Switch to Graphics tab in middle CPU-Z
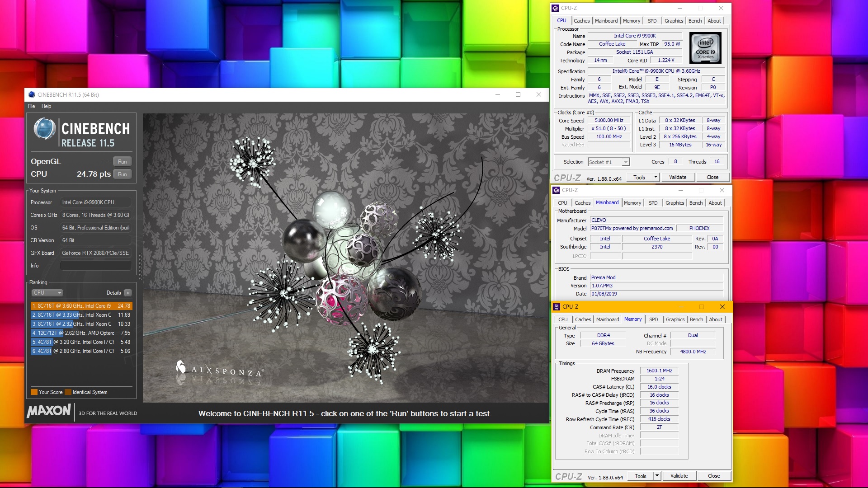The image size is (868, 488). [x=675, y=203]
